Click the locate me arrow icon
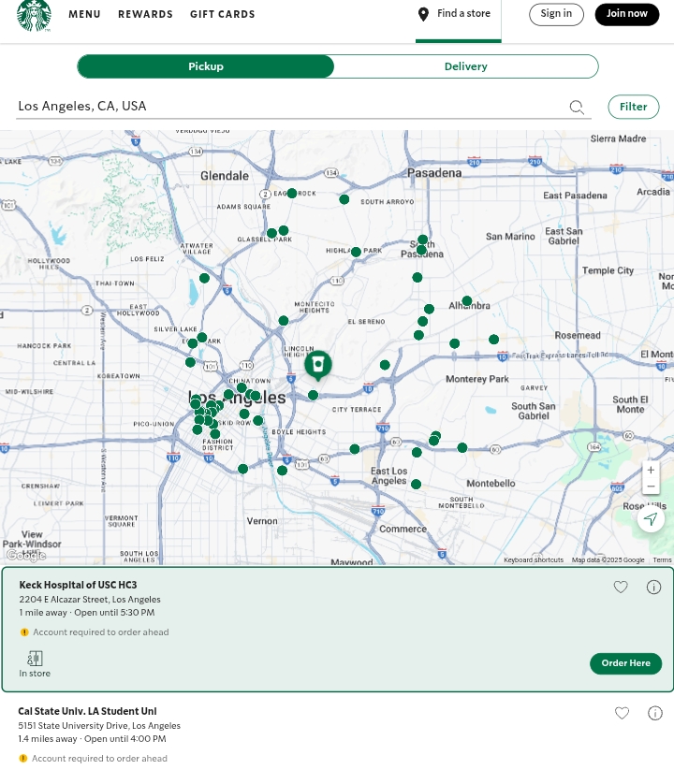 (x=651, y=519)
